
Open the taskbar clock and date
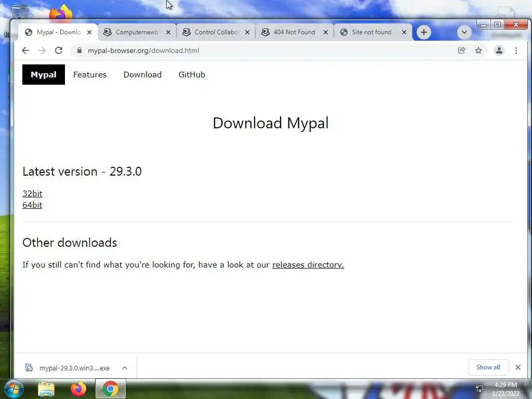506,389
